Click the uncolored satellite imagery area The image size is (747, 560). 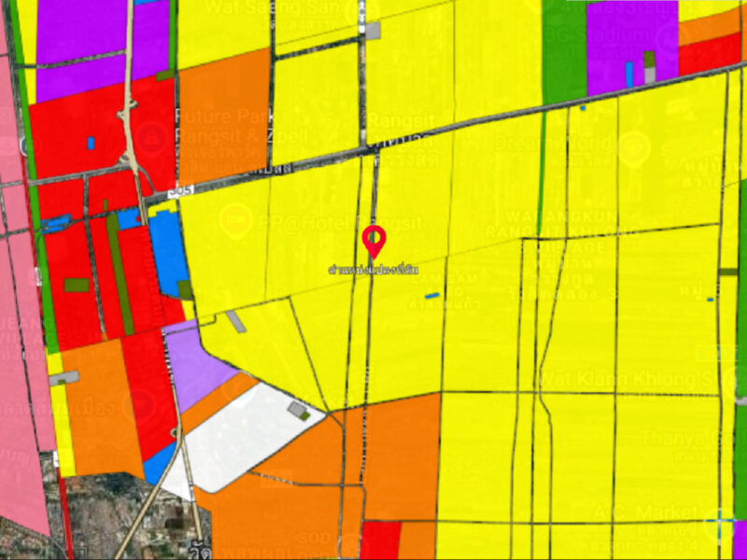point(103,523)
